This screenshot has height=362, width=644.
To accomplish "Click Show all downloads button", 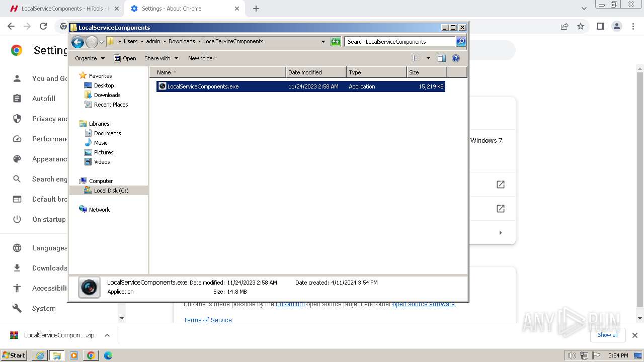I will pyautogui.click(x=607, y=335).
